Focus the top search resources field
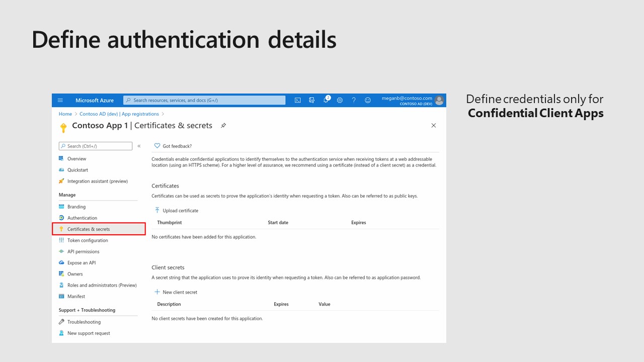 pyautogui.click(x=204, y=100)
